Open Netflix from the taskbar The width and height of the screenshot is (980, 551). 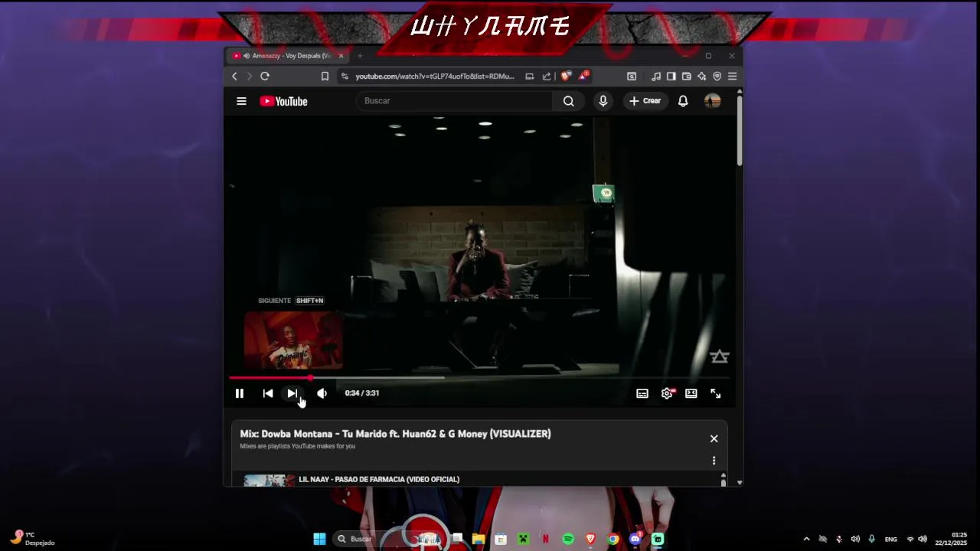coord(545,539)
